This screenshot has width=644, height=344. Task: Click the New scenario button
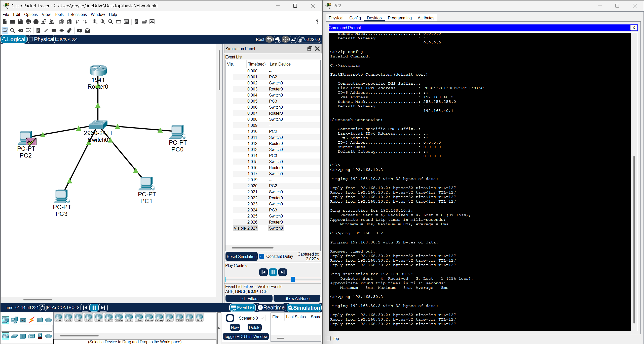click(235, 327)
